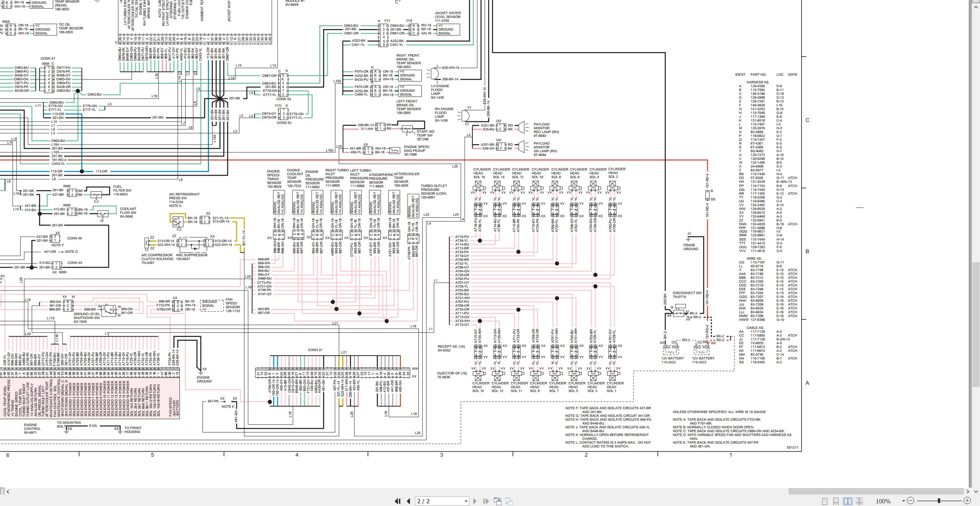This screenshot has width=980, height=506.
Task: Click the FRAME GROUND label
Action: 691,247
